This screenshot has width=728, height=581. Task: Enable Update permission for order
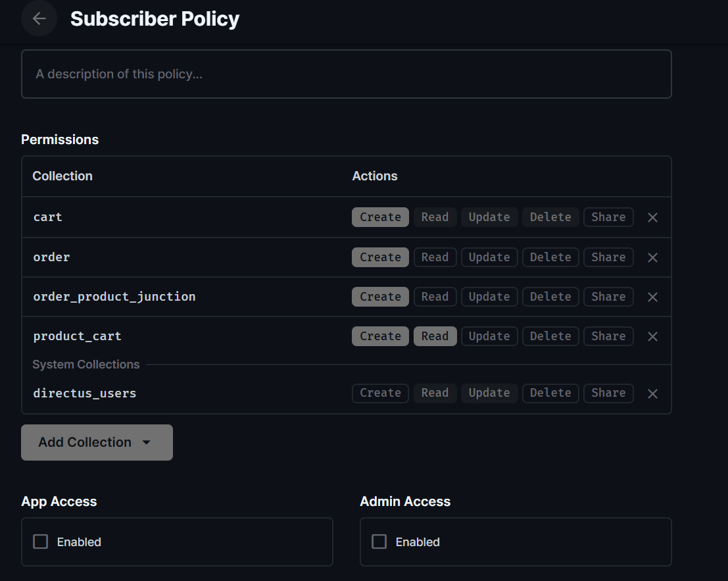click(489, 257)
